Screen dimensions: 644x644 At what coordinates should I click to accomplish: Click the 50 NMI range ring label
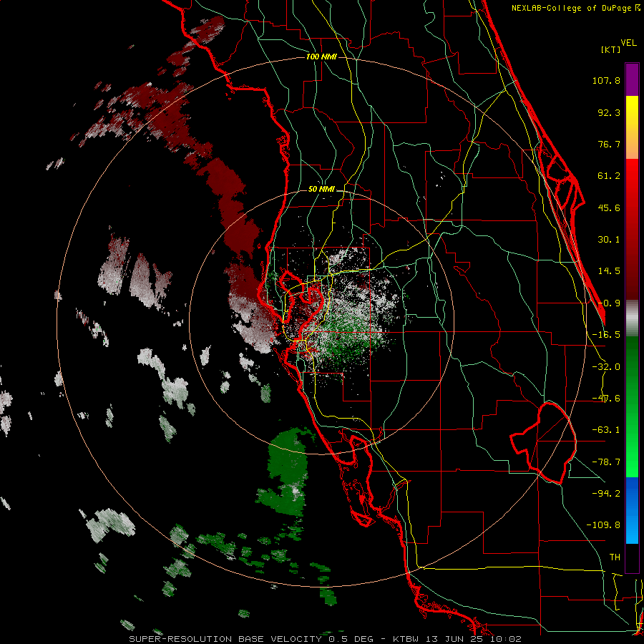tap(321, 190)
